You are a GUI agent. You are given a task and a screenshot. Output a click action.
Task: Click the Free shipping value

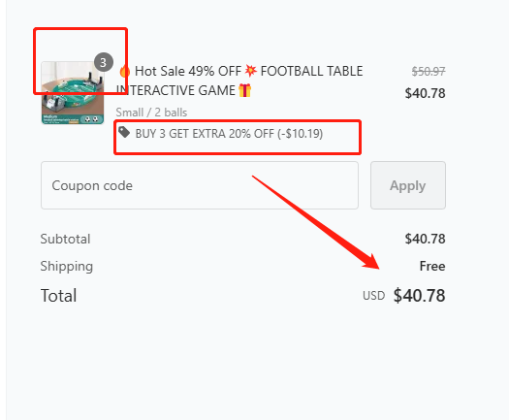[432, 266]
